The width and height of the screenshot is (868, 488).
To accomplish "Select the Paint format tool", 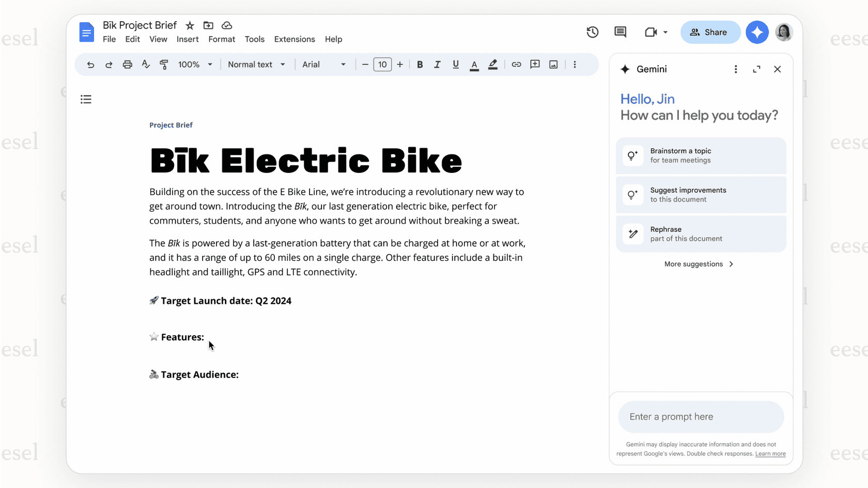I will (x=164, y=64).
